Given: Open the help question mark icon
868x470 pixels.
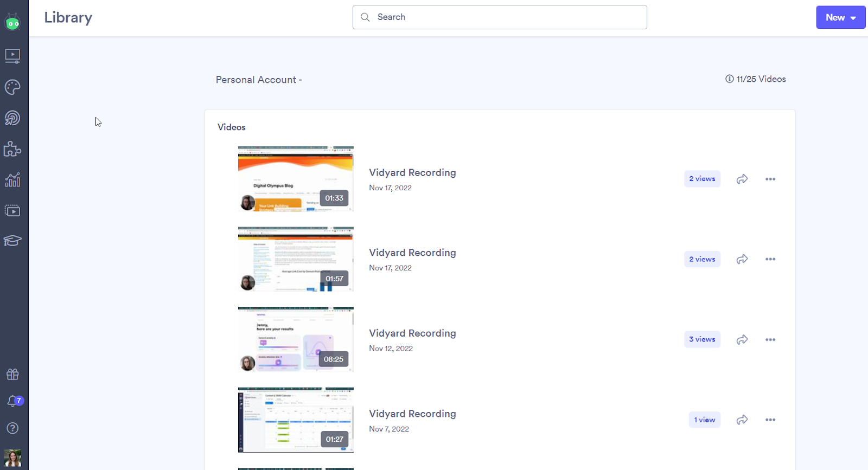Looking at the screenshot, I should (x=12, y=428).
